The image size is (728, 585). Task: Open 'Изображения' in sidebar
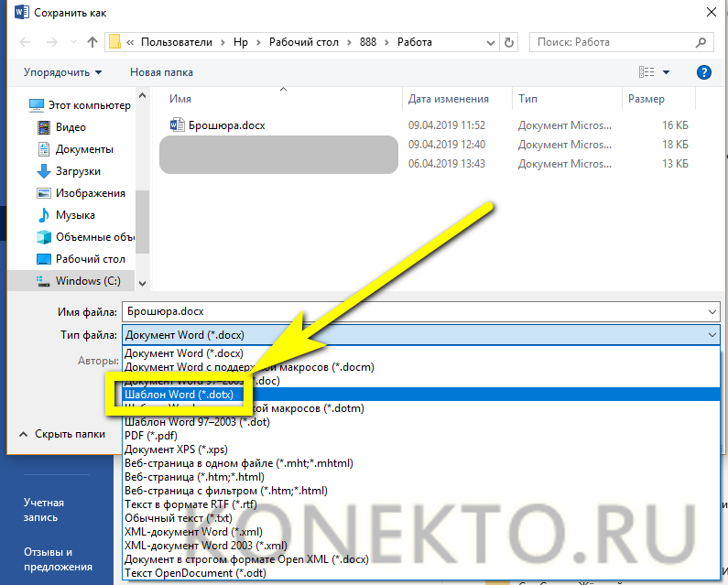[81, 193]
